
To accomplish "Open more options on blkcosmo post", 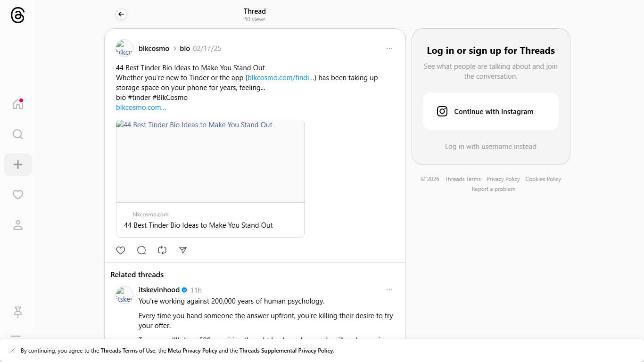I will 389,49.
